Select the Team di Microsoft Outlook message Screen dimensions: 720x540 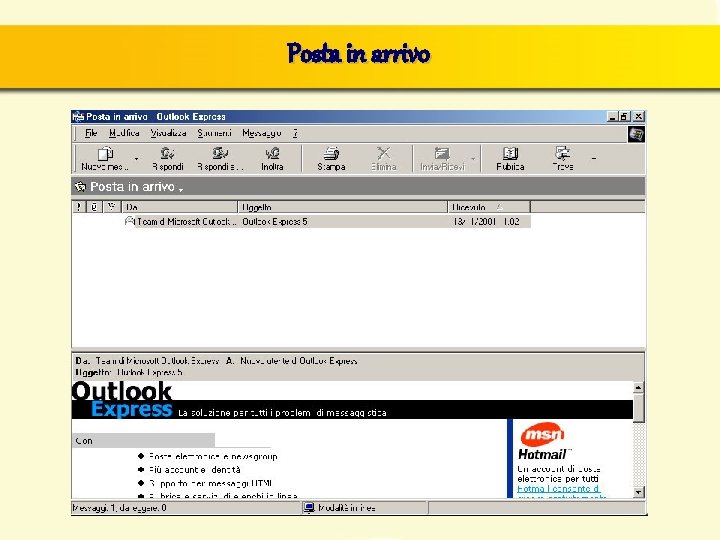tap(327, 221)
